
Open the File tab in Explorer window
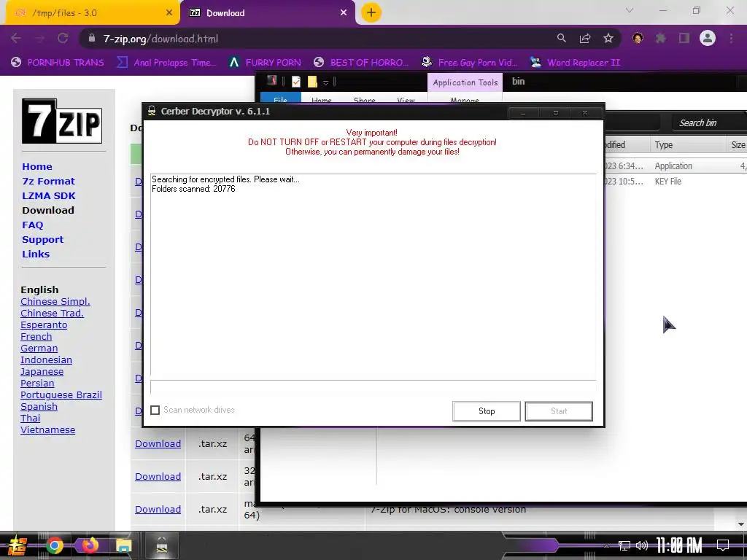pos(281,99)
